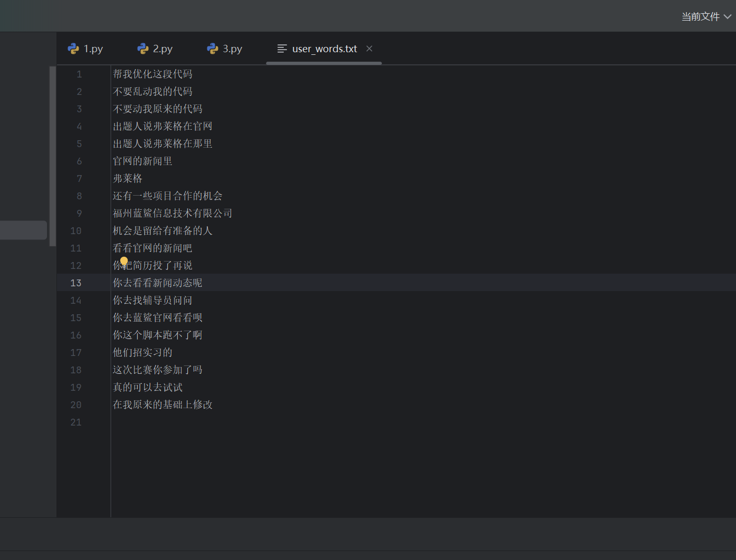Click on line '不要动我原来的代码'
The image size is (736, 560).
[x=158, y=109]
